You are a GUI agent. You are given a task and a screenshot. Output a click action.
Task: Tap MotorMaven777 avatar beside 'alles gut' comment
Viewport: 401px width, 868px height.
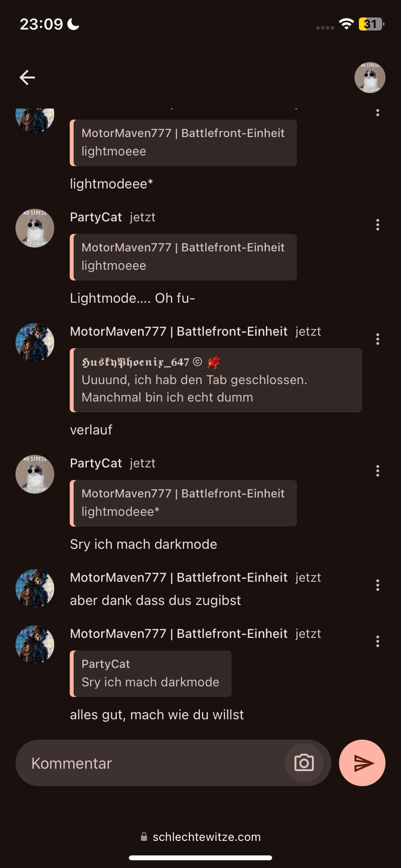coord(35,645)
